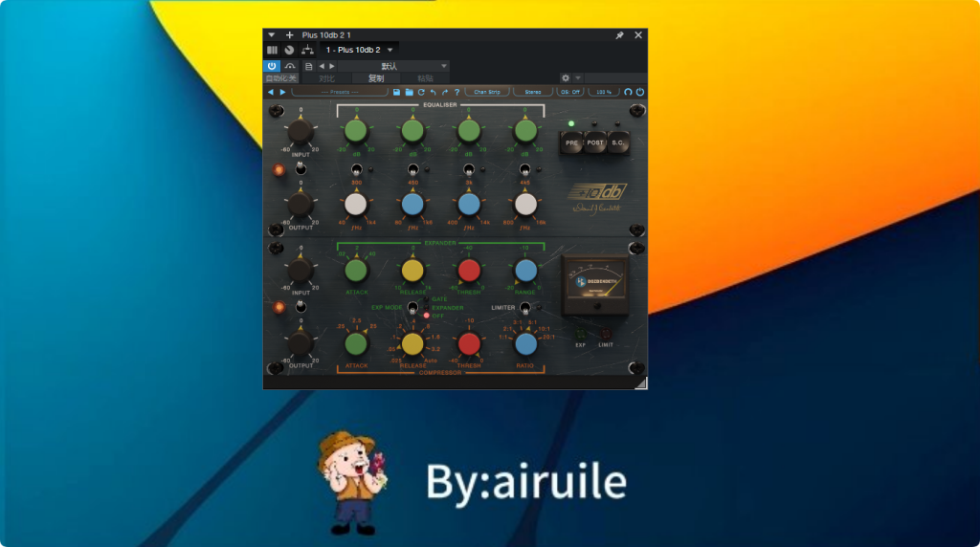The height and width of the screenshot is (547, 980).
Task: Select the 粘贴 paste tab
Action: 425,78
